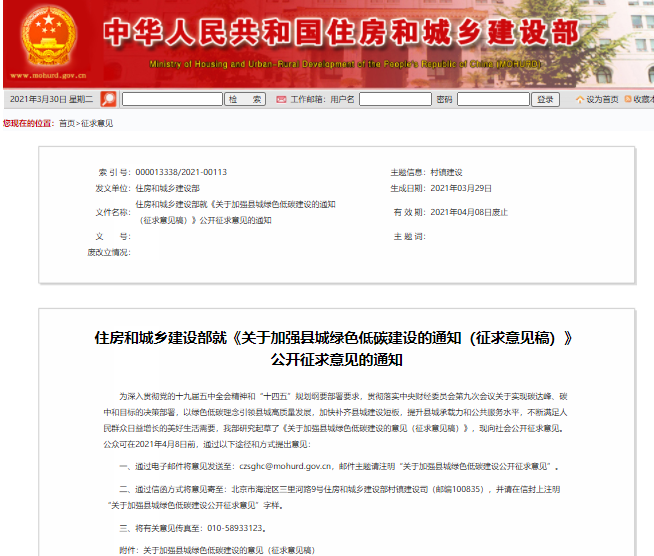The height and width of the screenshot is (556, 654).
Task: Click the main article headline
Action: (334, 349)
